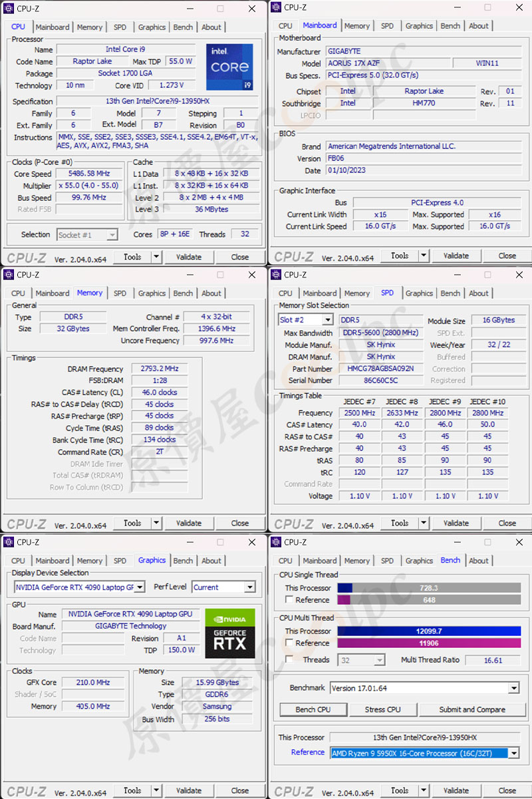Click the Core Speed 5486.58 MHz value
Image resolution: width=532 pixels, height=799 pixels.
(89, 174)
